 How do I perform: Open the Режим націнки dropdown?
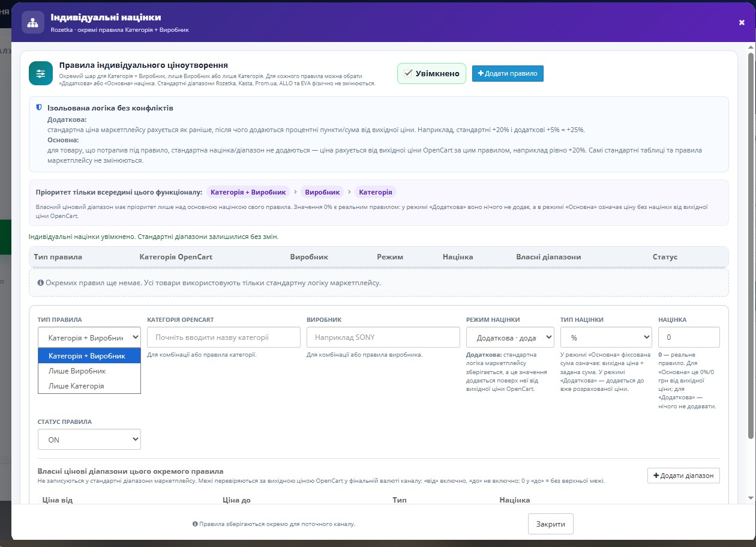tap(510, 337)
